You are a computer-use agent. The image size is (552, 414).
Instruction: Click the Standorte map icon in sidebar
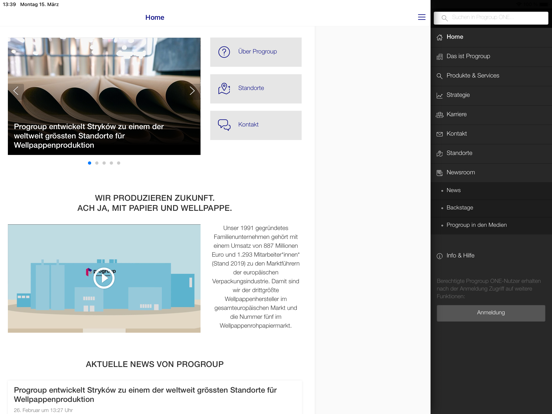click(x=439, y=153)
